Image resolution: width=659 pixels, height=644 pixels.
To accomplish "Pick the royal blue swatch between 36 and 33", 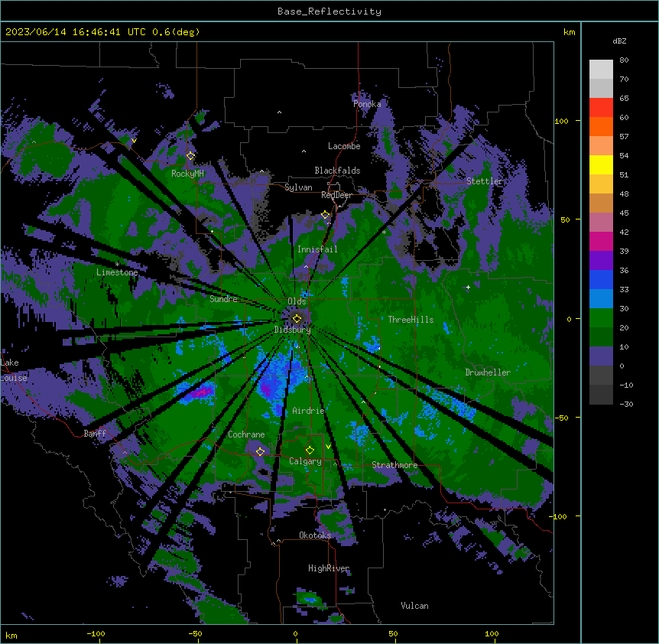I will 601,279.
